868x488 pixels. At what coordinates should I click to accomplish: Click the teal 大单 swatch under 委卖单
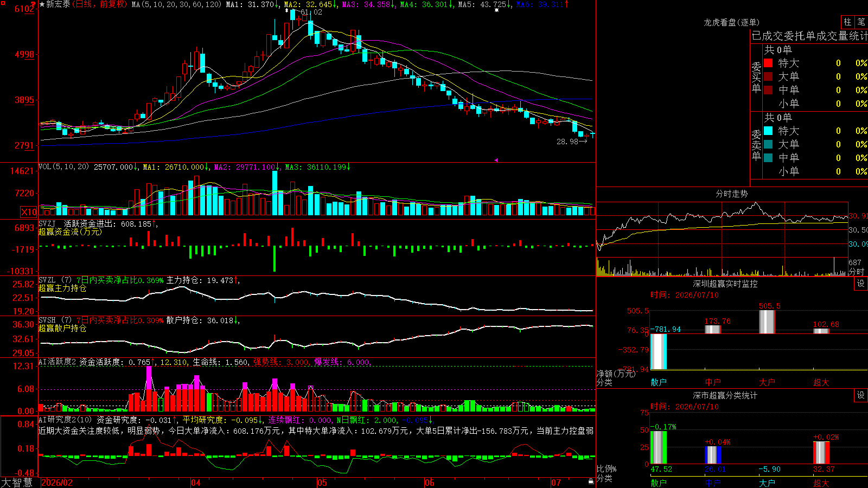pyautogui.click(x=768, y=144)
